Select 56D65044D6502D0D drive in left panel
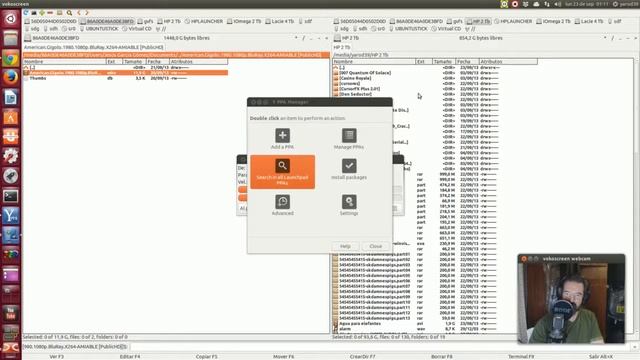 pos(51,21)
